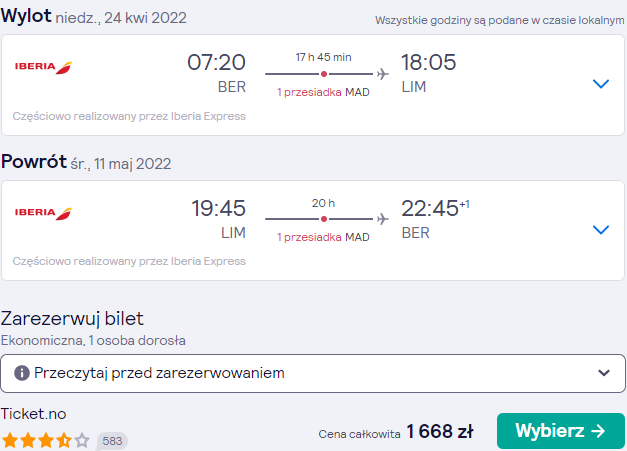627x451 pixels.
Task: Click the Iberia logo on return flight
Action: tap(43, 213)
